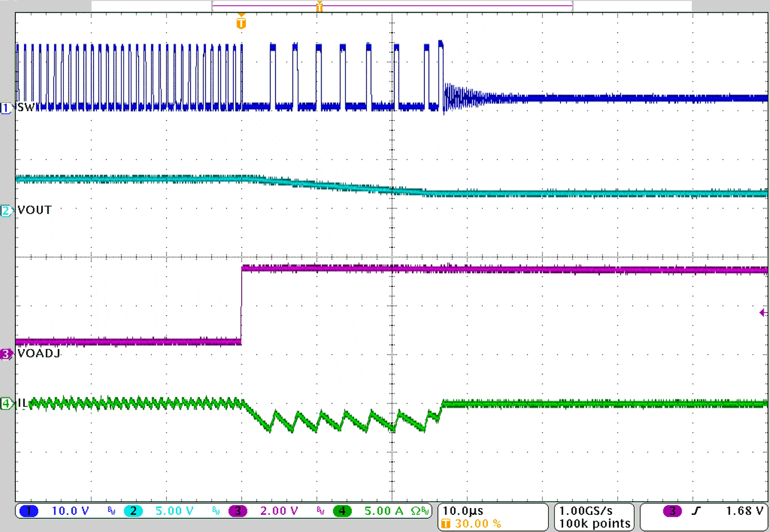Screen dimensions: 770x532
Task: Open channel 2 5.00 V scale setting
Action: (175, 511)
